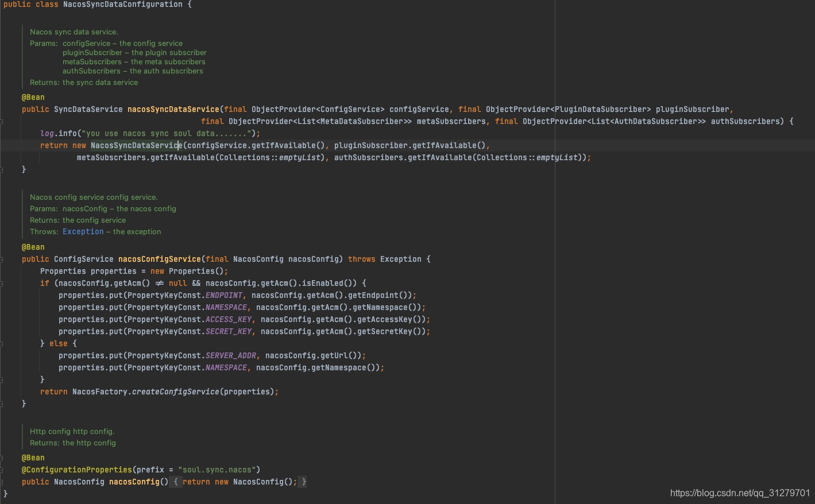Click the string 'you use nacos sync soul data.......'

tap(167, 133)
